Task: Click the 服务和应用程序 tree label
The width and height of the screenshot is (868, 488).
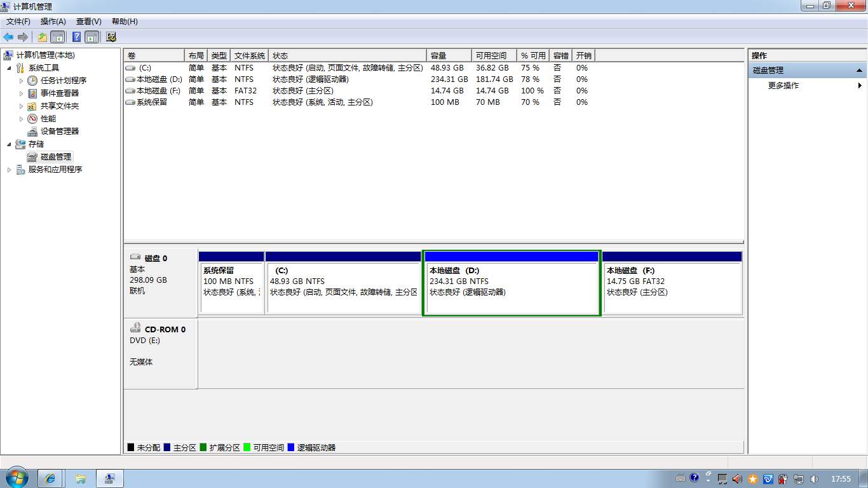Action: [x=55, y=170]
